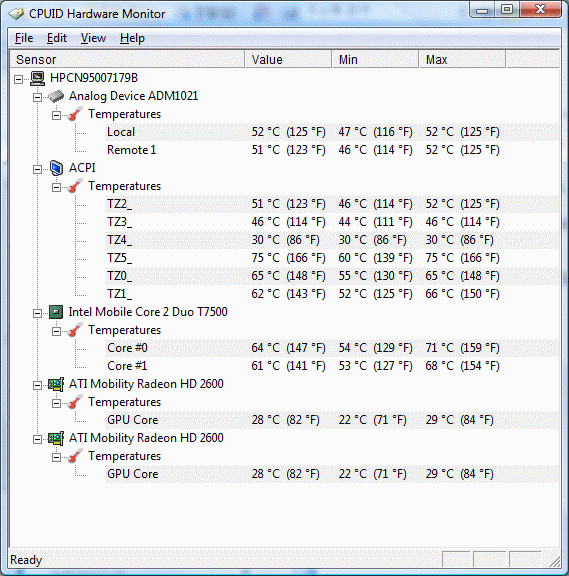Collapse Temperatures under the second ATI Radeon
The height and width of the screenshot is (576, 569).
pos(57,457)
